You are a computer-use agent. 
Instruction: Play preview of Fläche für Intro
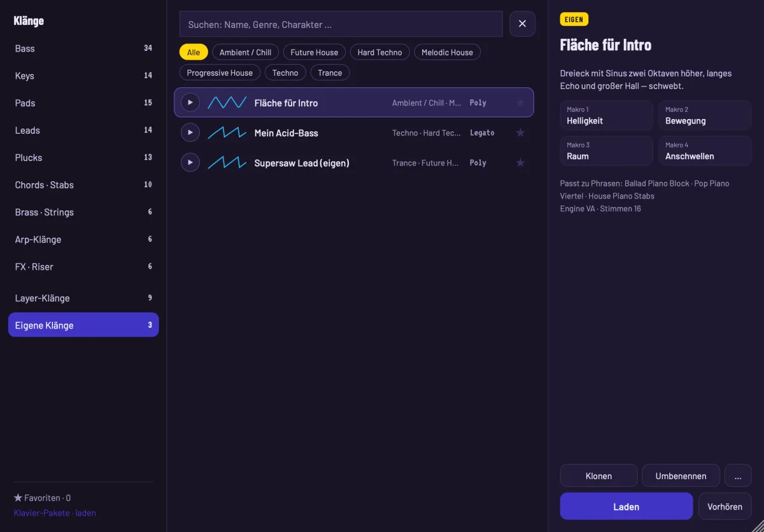[x=190, y=102]
